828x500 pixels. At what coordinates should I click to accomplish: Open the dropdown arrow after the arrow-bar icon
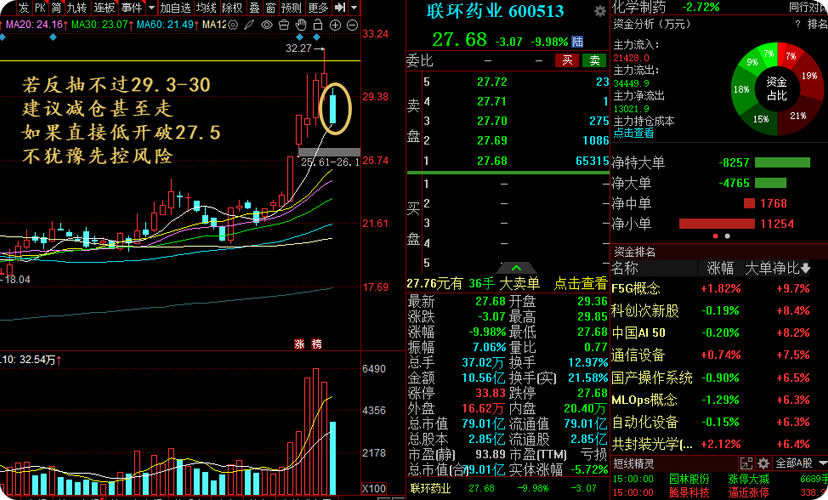pyautogui.click(x=354, y=8)
